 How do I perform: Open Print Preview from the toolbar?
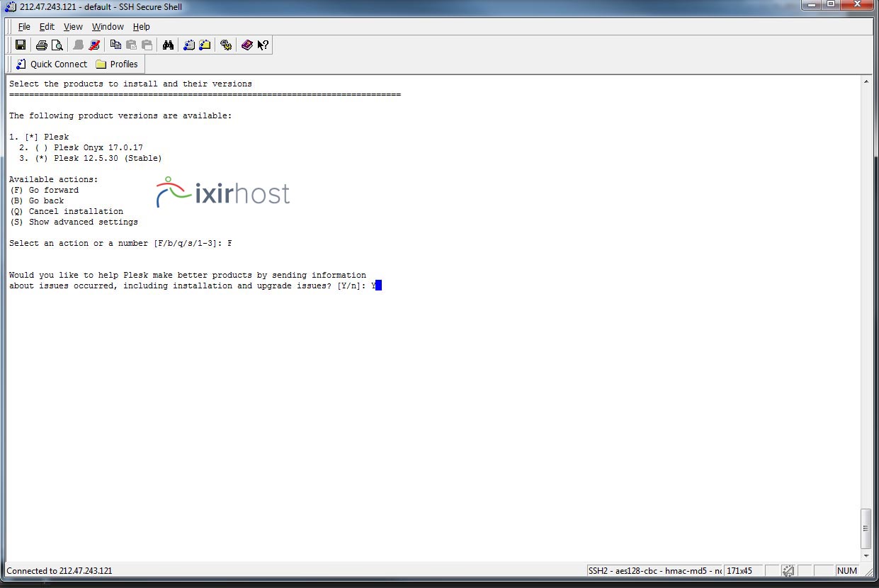click(57, 45)
